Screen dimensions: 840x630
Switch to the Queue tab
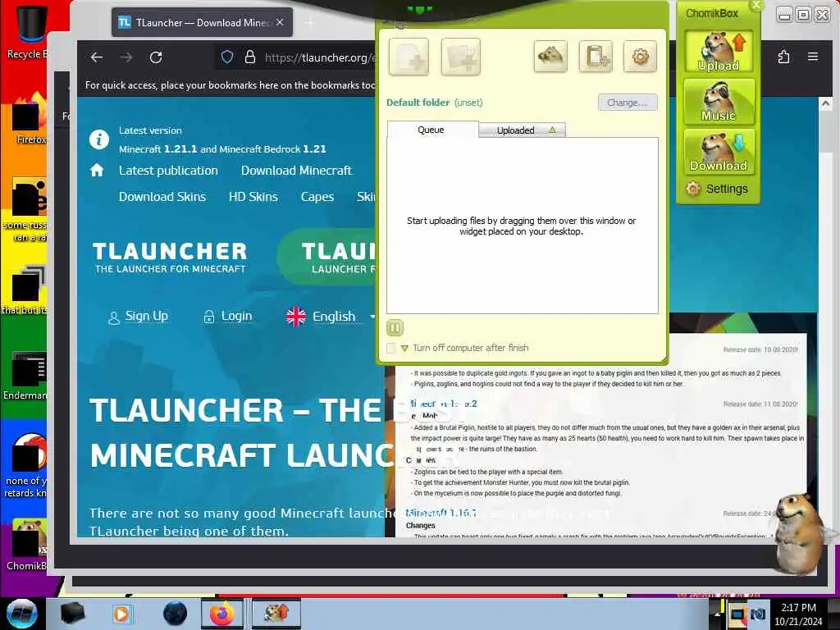431,130
